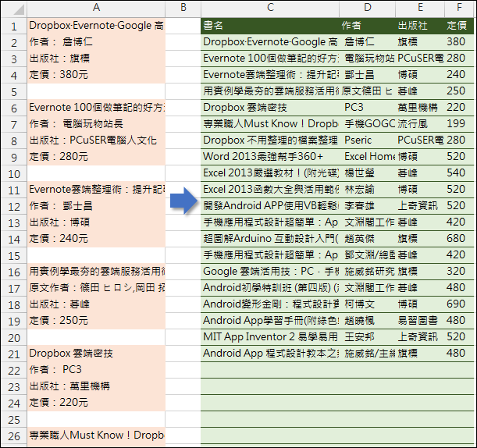
Task: Select cell with 定價：240元
Action: [96, 239]
